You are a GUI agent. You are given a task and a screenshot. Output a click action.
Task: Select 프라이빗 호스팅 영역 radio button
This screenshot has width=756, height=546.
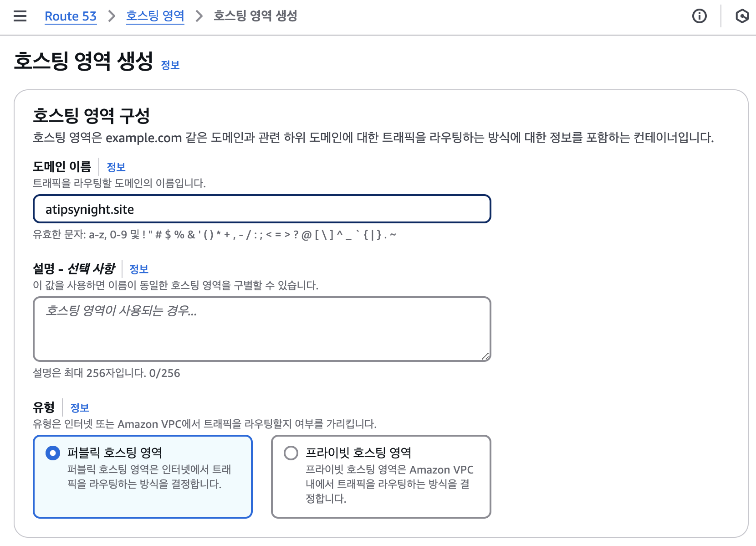coord(291,453)
